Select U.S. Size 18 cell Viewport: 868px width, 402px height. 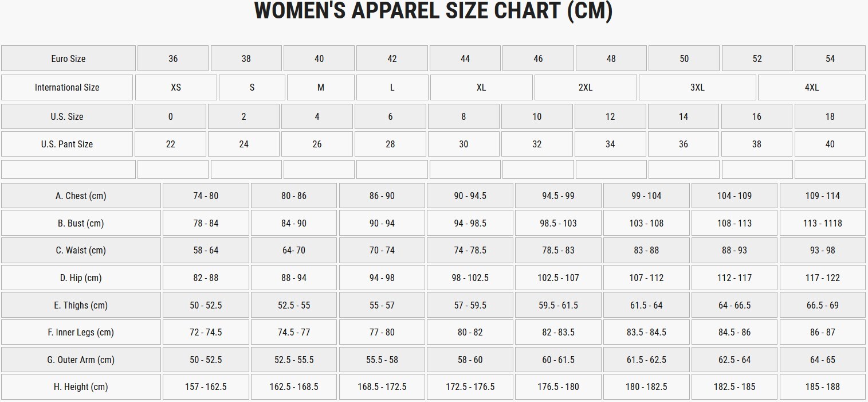click(x=830, y=116)
